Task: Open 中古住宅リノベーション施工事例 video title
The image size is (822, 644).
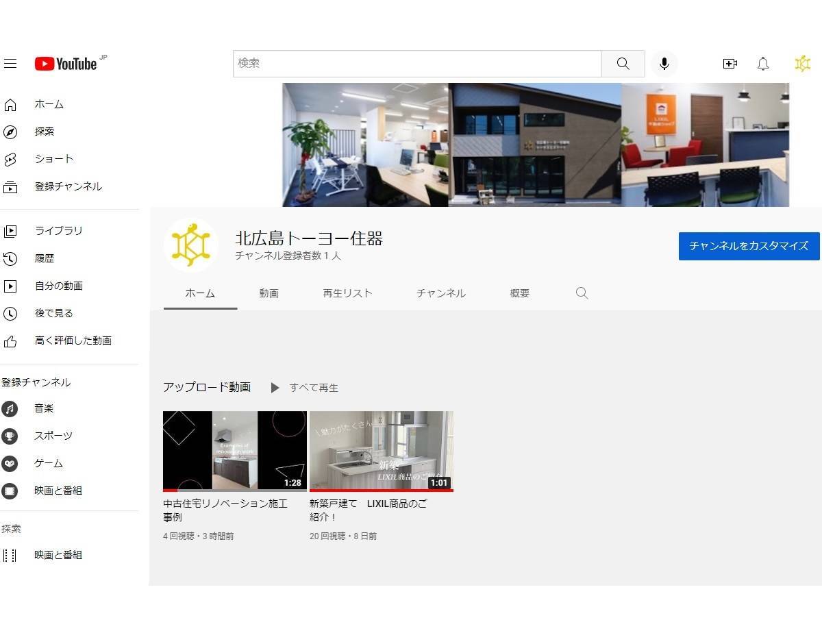Action: pos(225,510)
